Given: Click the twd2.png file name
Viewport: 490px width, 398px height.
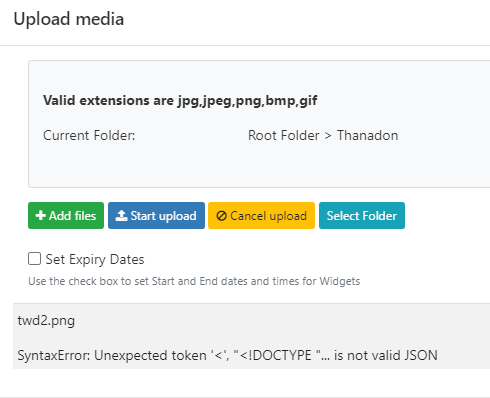Looking at the screenshot, I should coord(46,321).
